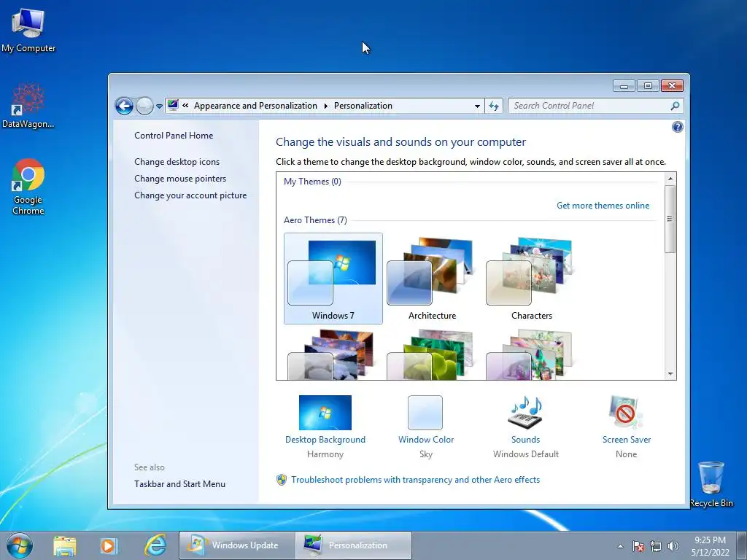
Task: Open Windows Explorer from taskbar
Action: click(65, 545)
